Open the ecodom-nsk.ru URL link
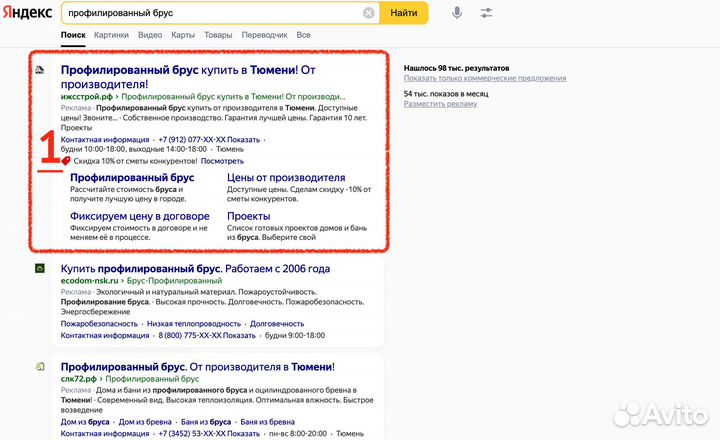The image size is (720, 440). (90, 281)
